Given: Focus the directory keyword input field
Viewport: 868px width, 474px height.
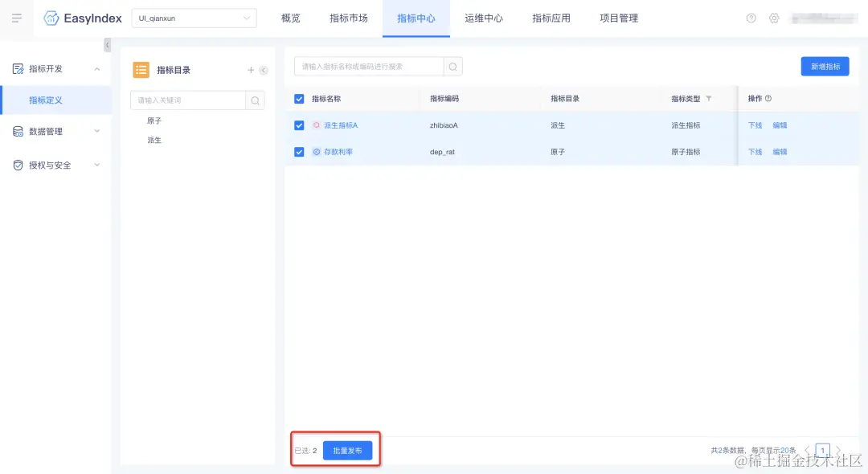Looking at the screenshot, I should coord(188,100).
